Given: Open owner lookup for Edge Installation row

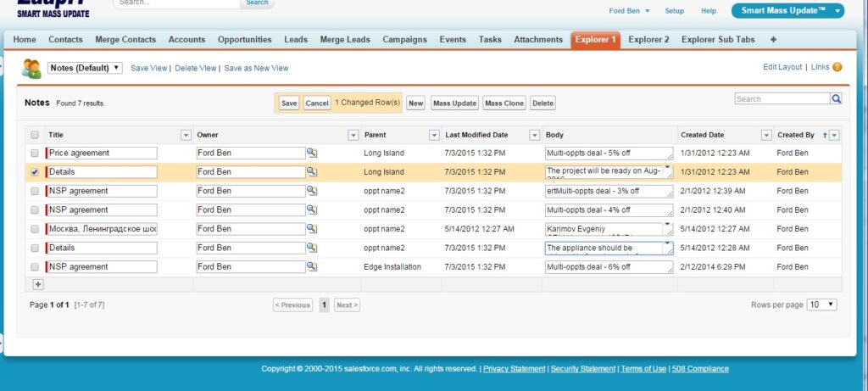Looking at the screenshot, I should pos(312,266).
